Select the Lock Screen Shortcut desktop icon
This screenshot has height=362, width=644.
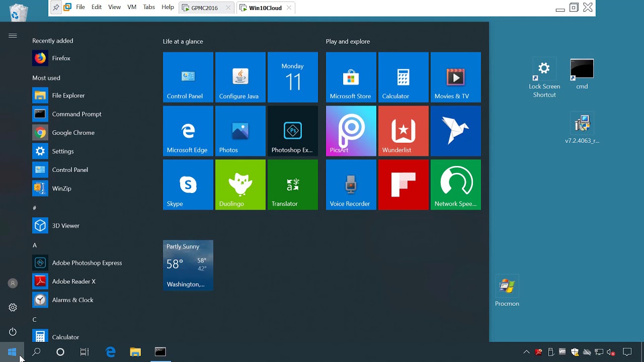click(544, 78)
